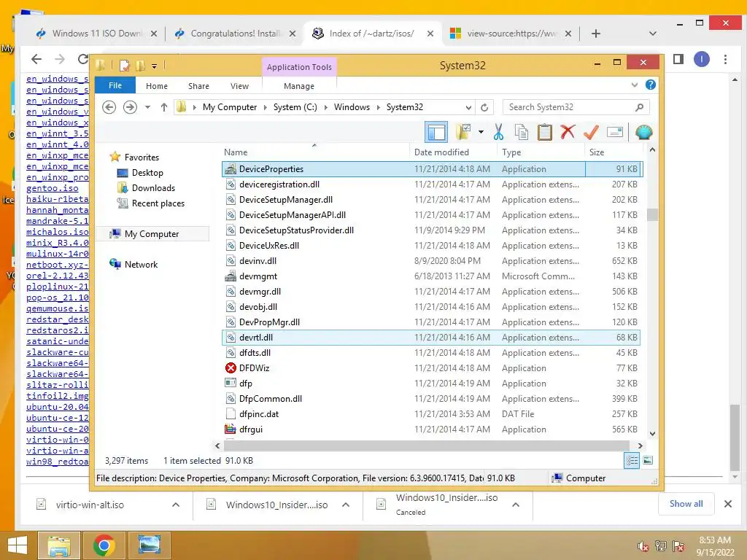
Task: Click Windows in the address breadcrumb
Action: tap(352, 107)
